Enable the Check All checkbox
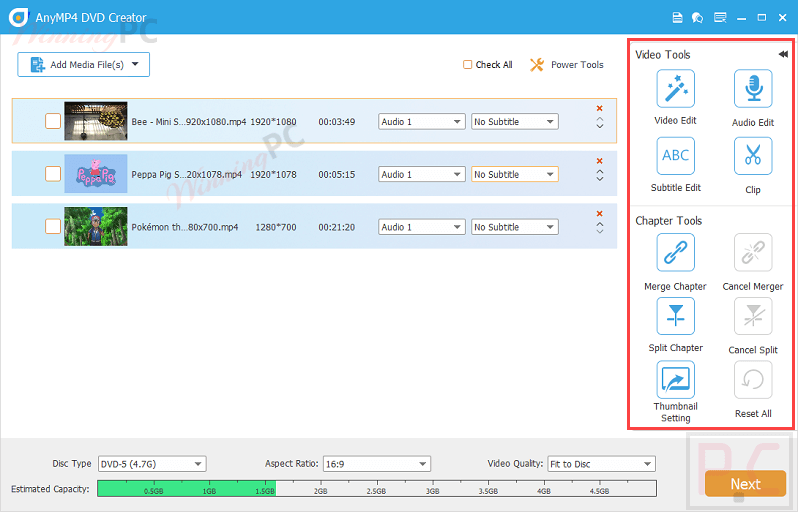Screen dimensions: 798x512 pyautogui.click(x=467, y=65)
